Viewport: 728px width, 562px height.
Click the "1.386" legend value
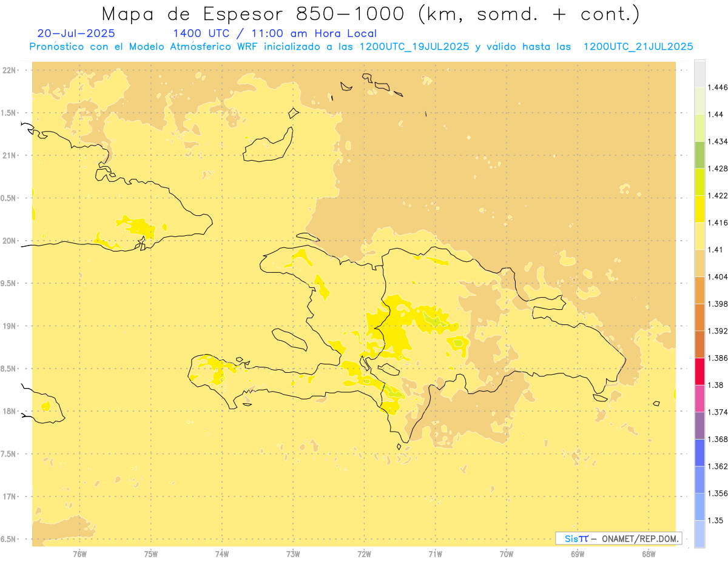(x=717, y=358)
